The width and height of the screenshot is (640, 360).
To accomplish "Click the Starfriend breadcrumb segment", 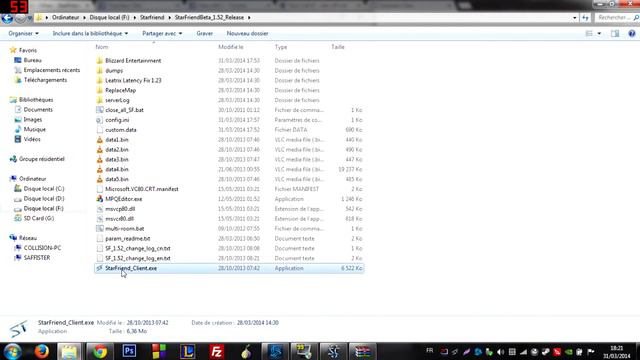I will (152, 18).
